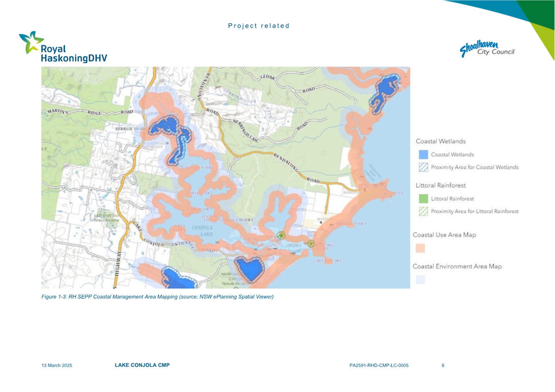The image size is (555, 392).
Task: Click the Littoral Rainforest legend heading
Action: 441,186
